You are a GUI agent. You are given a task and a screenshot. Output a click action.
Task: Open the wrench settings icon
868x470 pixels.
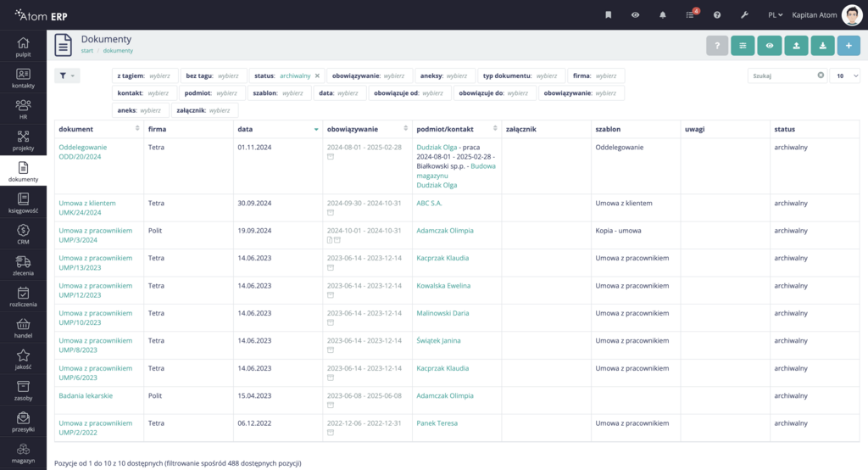(x=744, y=15)
